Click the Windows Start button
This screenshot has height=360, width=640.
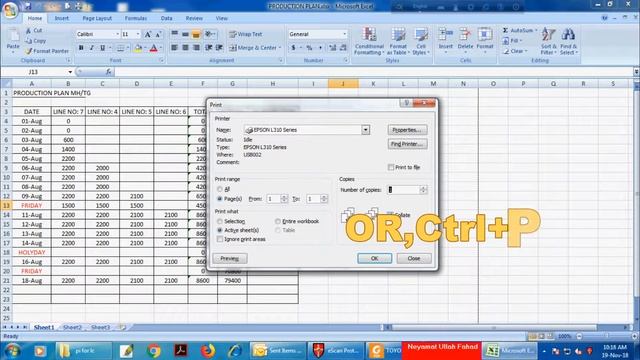tap(13, 351)
